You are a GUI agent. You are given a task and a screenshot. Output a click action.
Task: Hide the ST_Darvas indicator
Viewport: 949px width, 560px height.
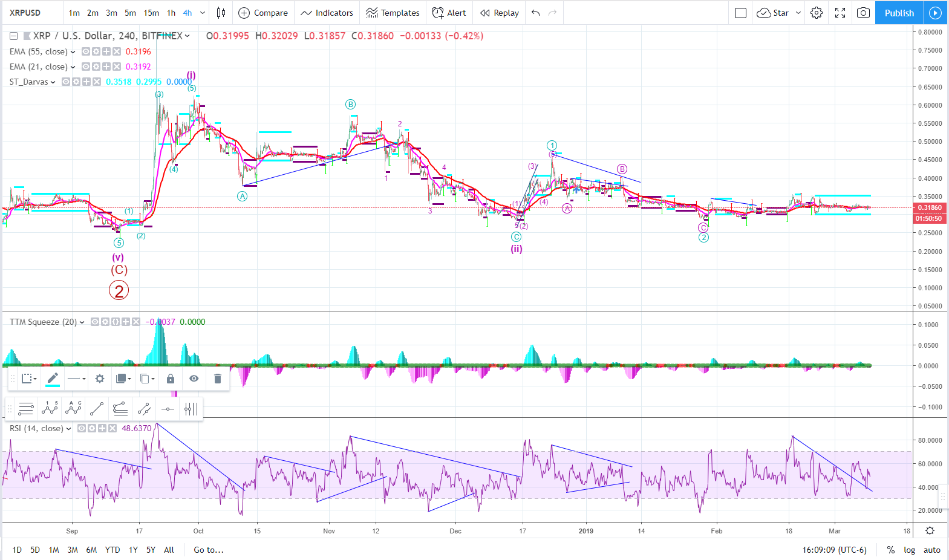[x=66, y=82]
